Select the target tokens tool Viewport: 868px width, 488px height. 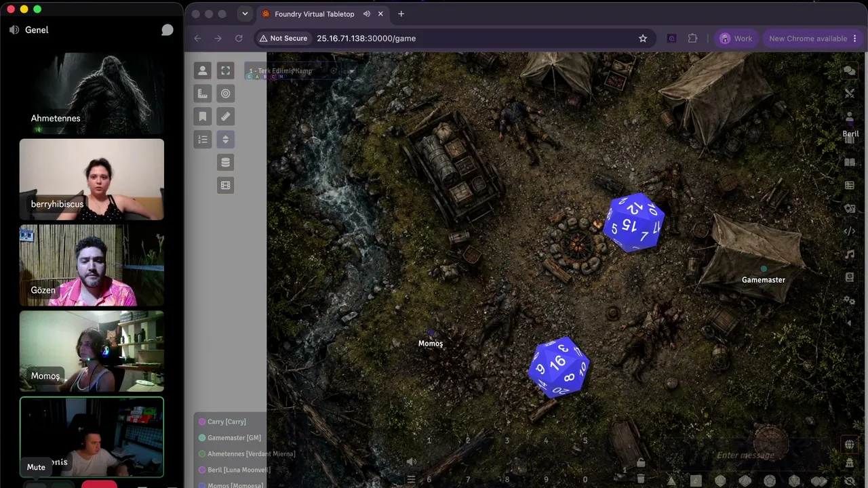click(226, 94)
